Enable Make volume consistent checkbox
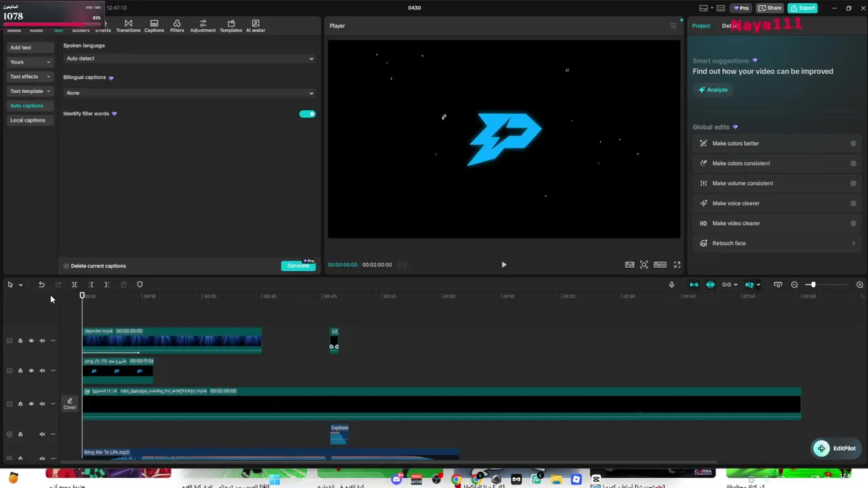This screenshot has width=868, height=488. point(853,184)
